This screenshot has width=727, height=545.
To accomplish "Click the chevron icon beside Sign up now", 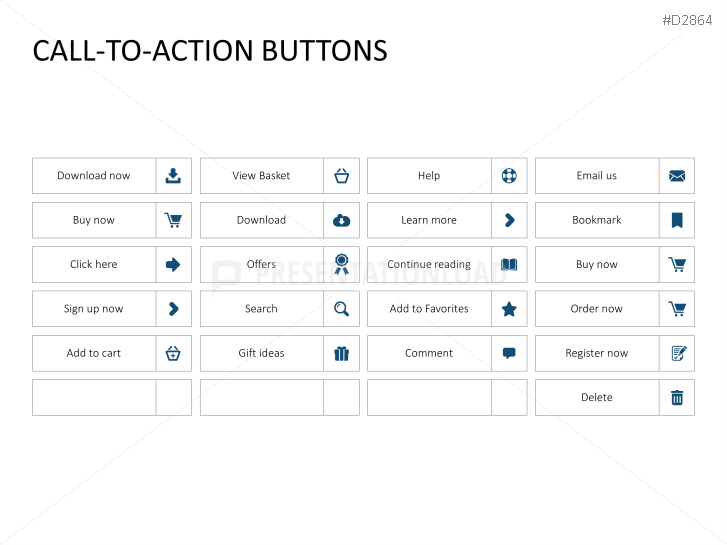I will click(174, 309).
